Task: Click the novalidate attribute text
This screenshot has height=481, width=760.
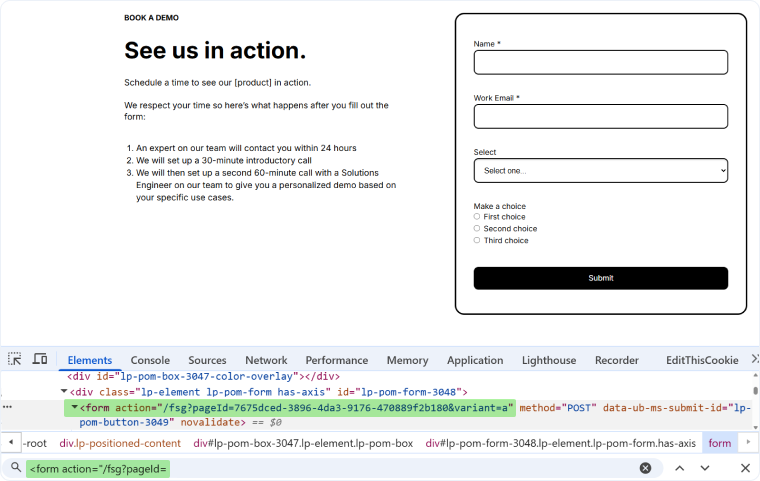Action: tap(213, 422)
